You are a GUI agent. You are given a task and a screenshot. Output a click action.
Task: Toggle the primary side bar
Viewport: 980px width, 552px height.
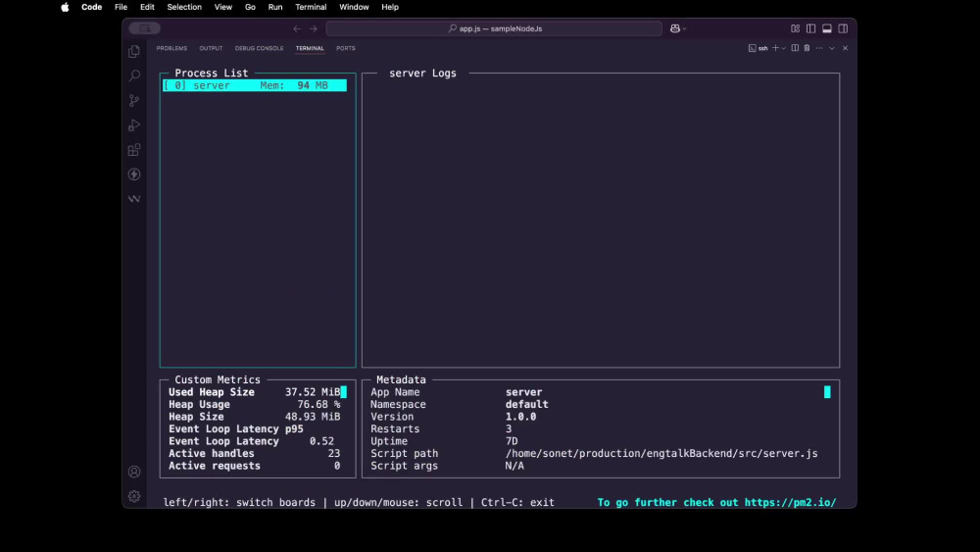(x=810, y=28)
